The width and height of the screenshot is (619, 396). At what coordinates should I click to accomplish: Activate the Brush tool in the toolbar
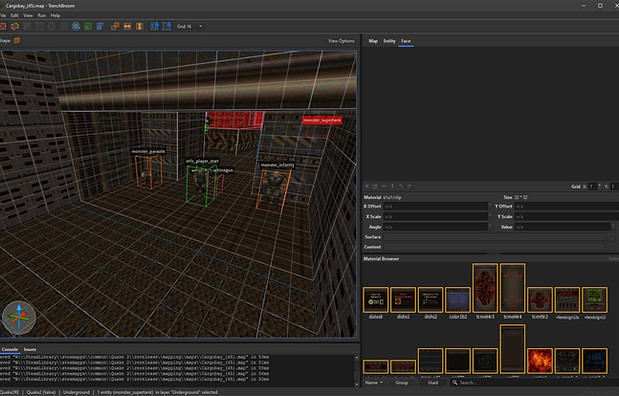pos(15,26)
